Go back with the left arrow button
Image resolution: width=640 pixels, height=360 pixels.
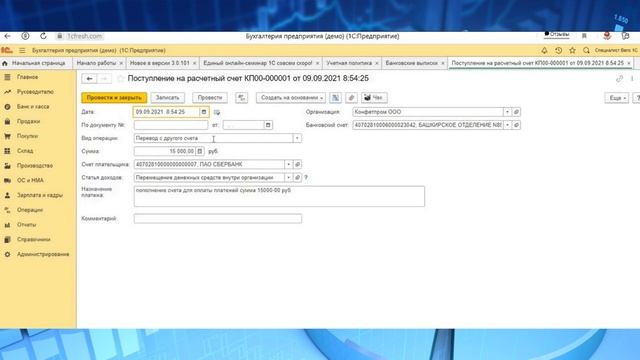(89, 78)
